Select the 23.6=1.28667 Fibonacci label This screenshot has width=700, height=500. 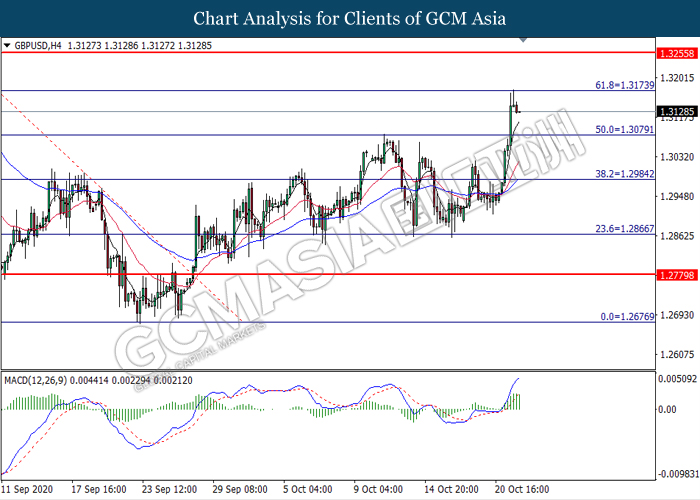624,228
